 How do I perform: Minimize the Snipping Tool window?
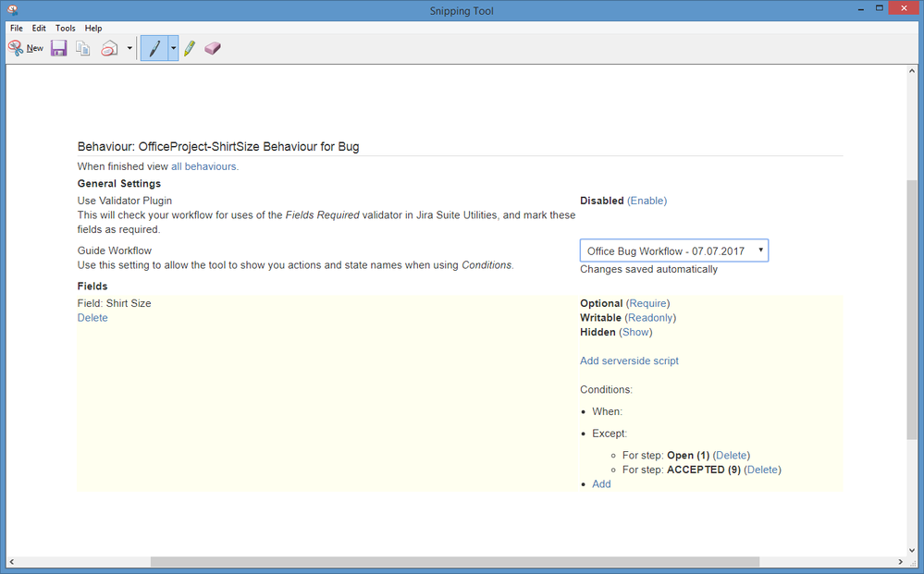(861, 8)
